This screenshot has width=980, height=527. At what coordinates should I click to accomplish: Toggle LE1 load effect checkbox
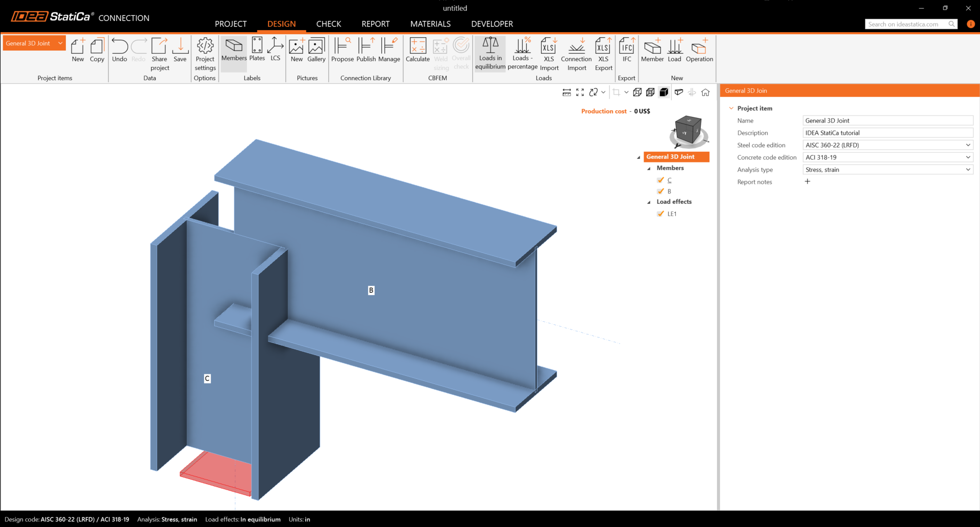(660, 213)
